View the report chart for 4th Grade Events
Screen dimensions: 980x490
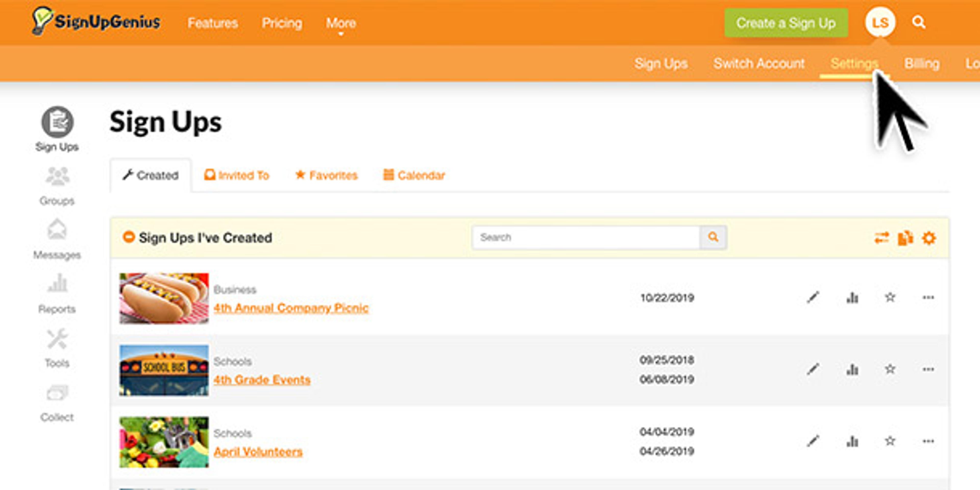pos(852,369)
